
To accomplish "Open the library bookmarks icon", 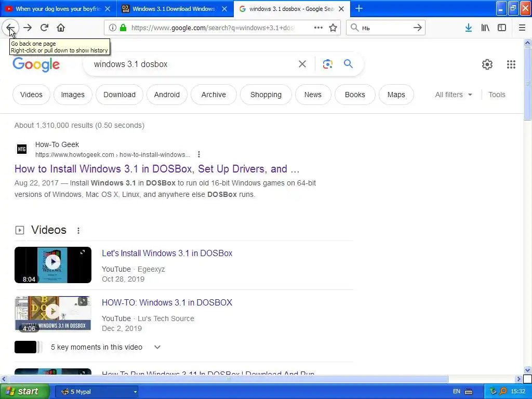I will [x=485, y=28].
